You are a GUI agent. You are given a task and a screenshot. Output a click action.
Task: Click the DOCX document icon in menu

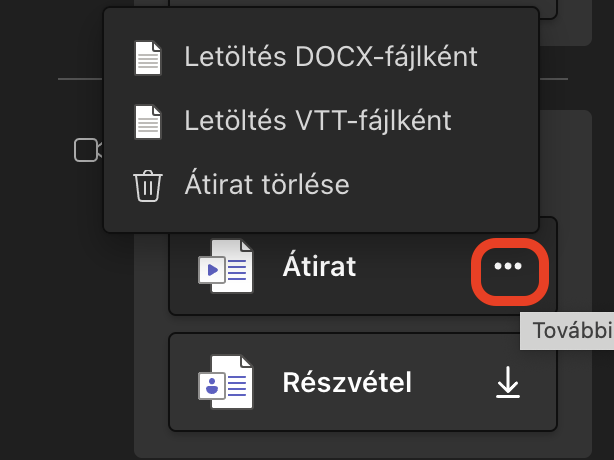[x=148, y=58]
